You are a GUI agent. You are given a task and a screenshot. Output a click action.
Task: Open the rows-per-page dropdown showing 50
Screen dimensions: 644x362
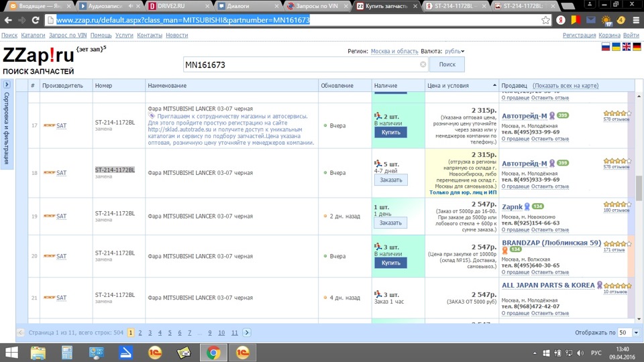point(636,333)
